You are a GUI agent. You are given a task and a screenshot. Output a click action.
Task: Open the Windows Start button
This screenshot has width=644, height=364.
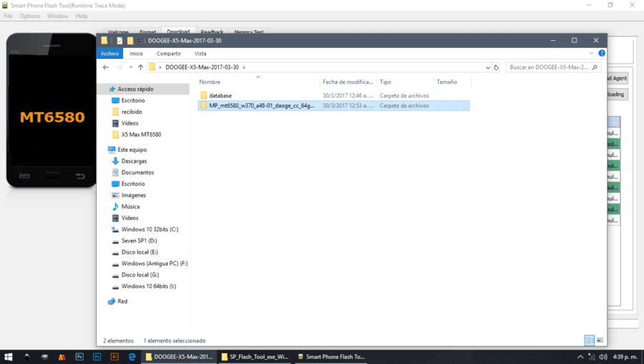8,357
